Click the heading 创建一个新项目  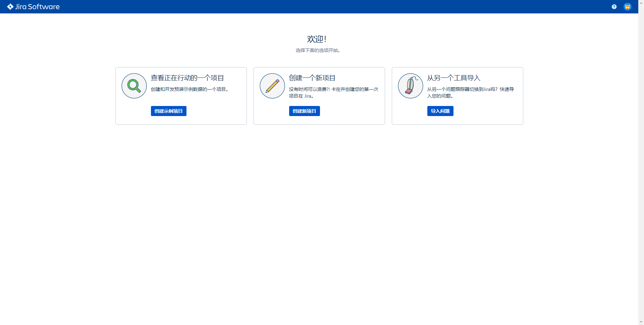312,78
